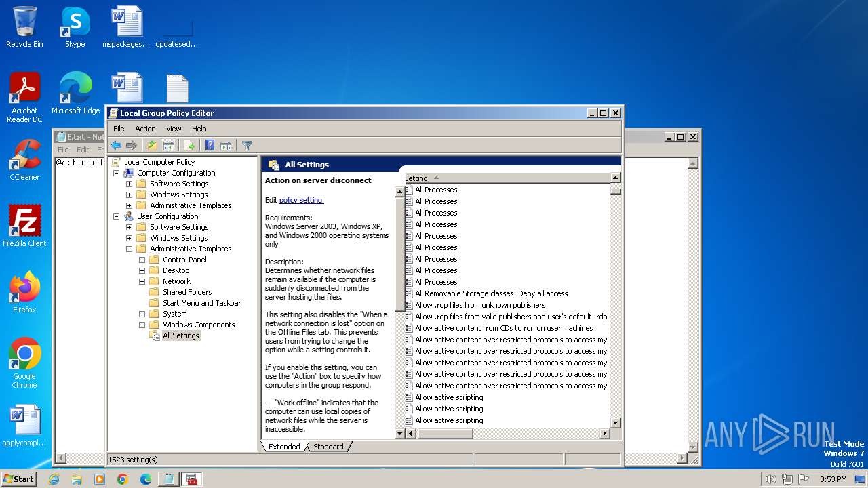Viewport: 868px width, 488px height.
Task: Click the Export List toolbar icon
Action: point(189,145)
